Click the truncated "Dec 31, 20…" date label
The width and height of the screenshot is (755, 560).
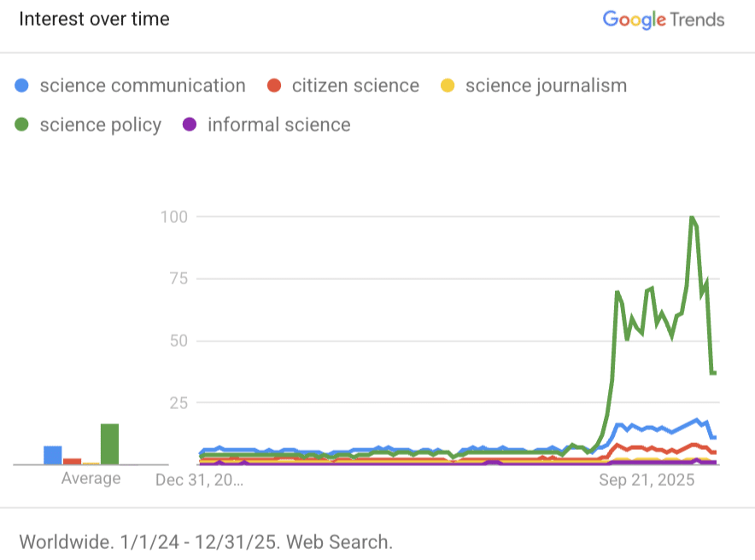(x=199, y=481)
